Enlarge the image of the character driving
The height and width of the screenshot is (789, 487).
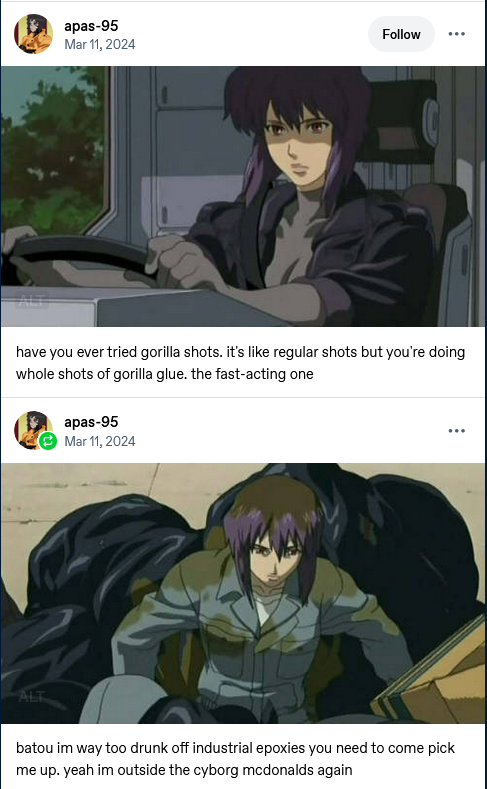point(243,196)
